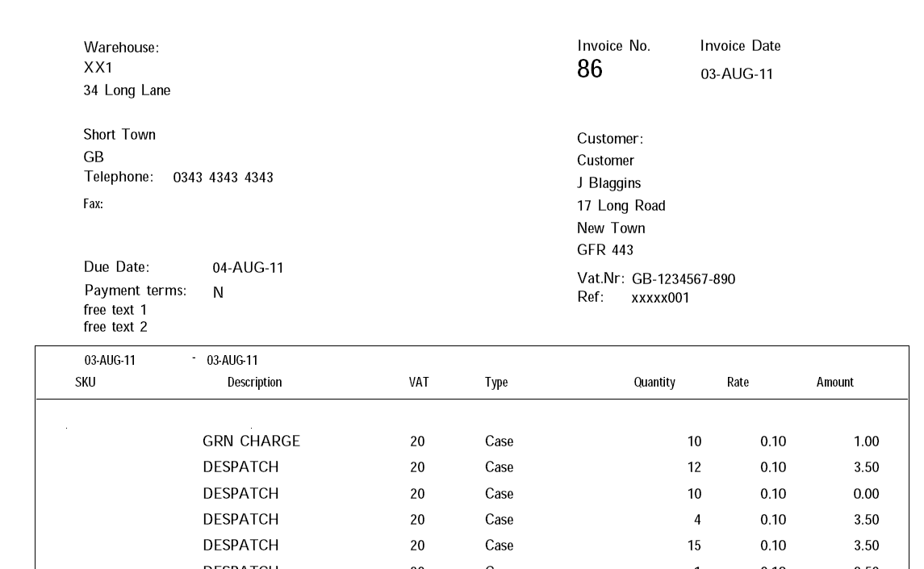
Task: Click the Telephone: label
Action: pyautogui.click(x=119, y=177)
